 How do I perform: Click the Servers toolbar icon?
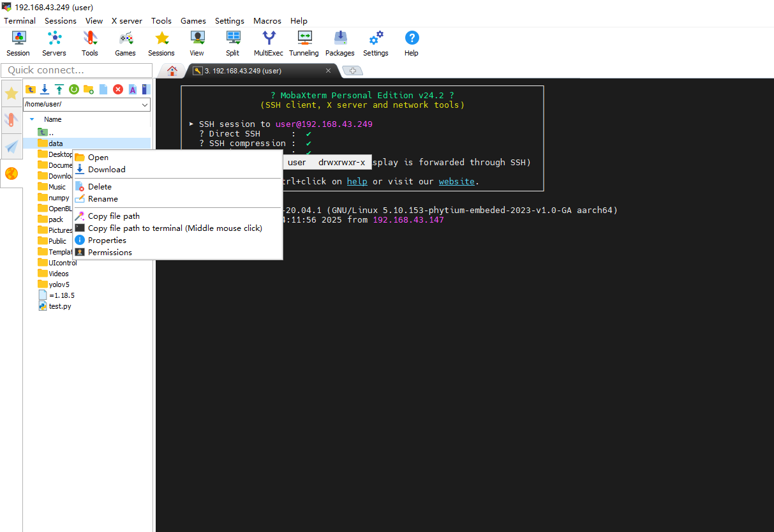pyautogui.click(x=54, y=43)
